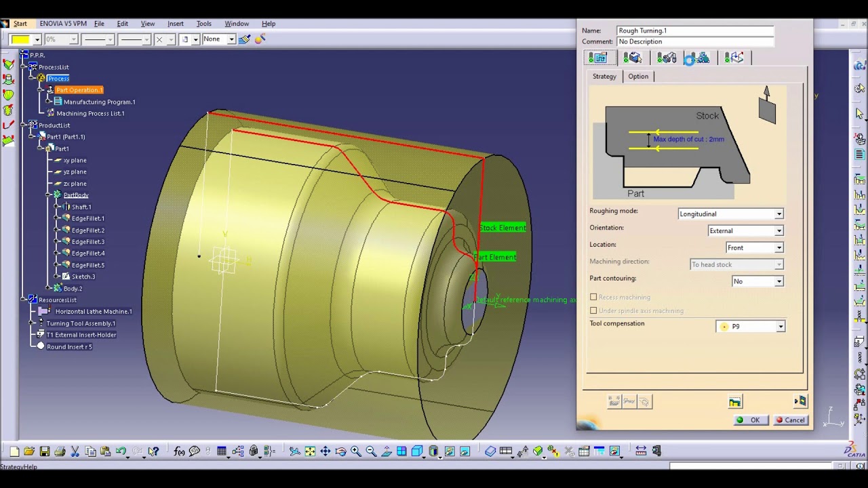Click the Part Element label
Screen dimensions: 868x488
tap(495, 258)
